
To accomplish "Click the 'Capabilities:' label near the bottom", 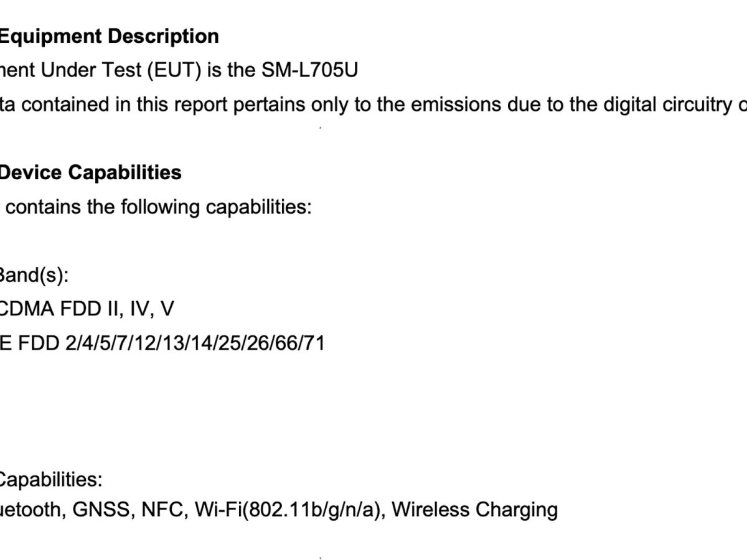I will click(50, 479).
